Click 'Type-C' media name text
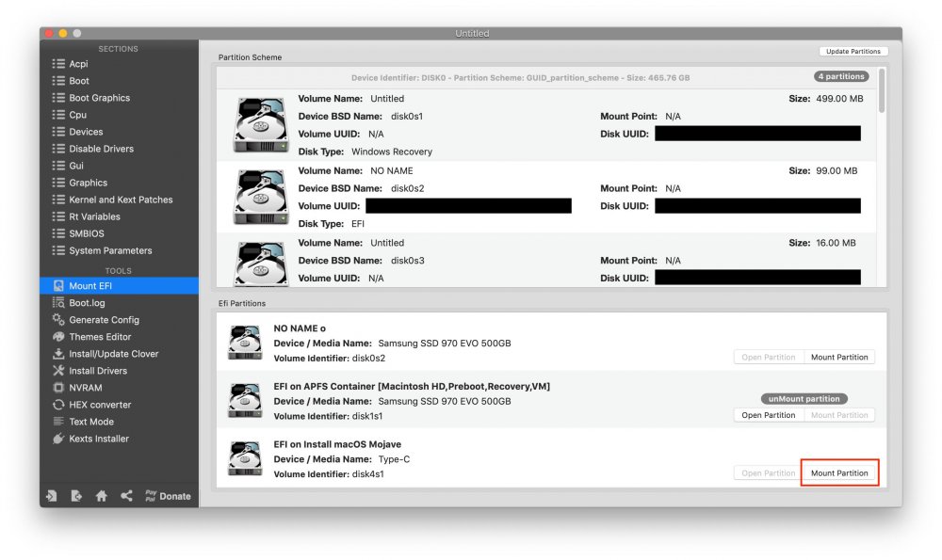 394,459
